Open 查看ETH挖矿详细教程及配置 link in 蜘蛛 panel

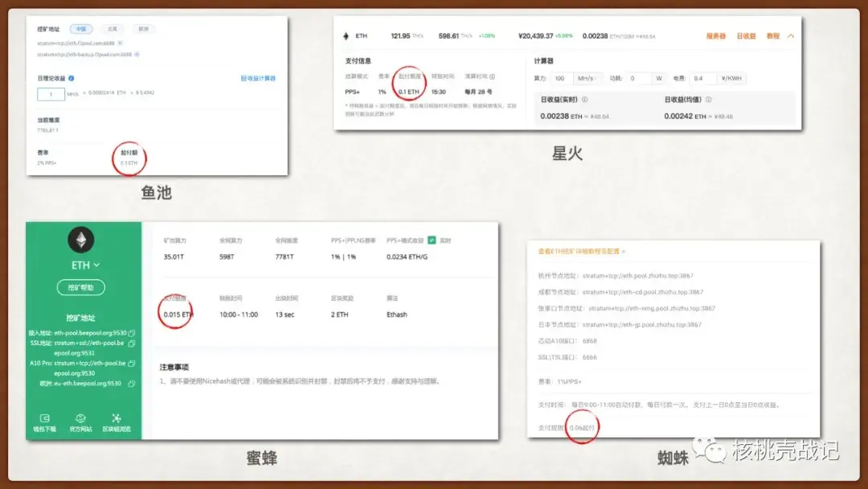click(x=581, y=252)
